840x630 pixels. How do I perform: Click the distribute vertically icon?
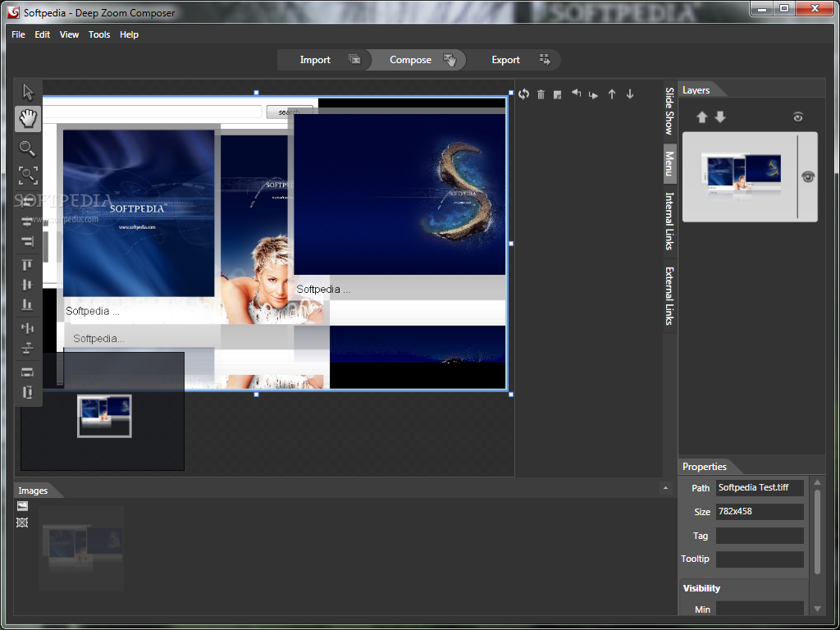point(27,349)
